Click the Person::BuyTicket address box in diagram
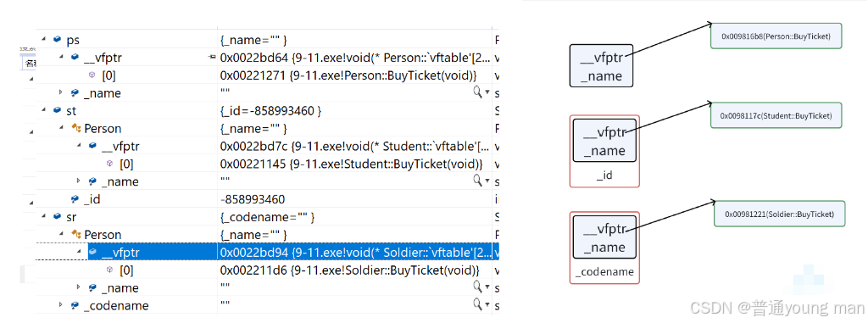Viewport: 868px width, 323px height. (776, 36)
